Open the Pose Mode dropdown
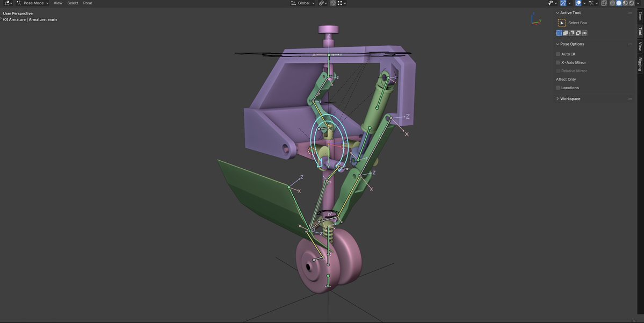This screenshot has width=644, height=323. [33, 3]
